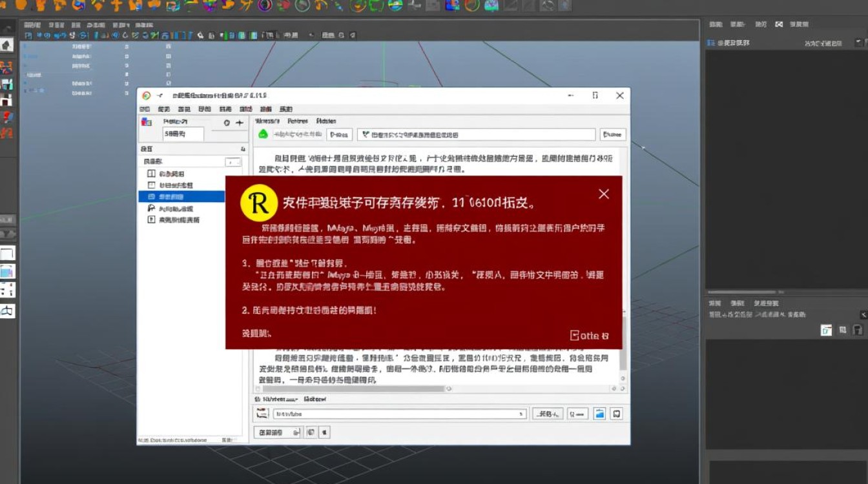Open the third tab above the toolbar row

[326, 121]
